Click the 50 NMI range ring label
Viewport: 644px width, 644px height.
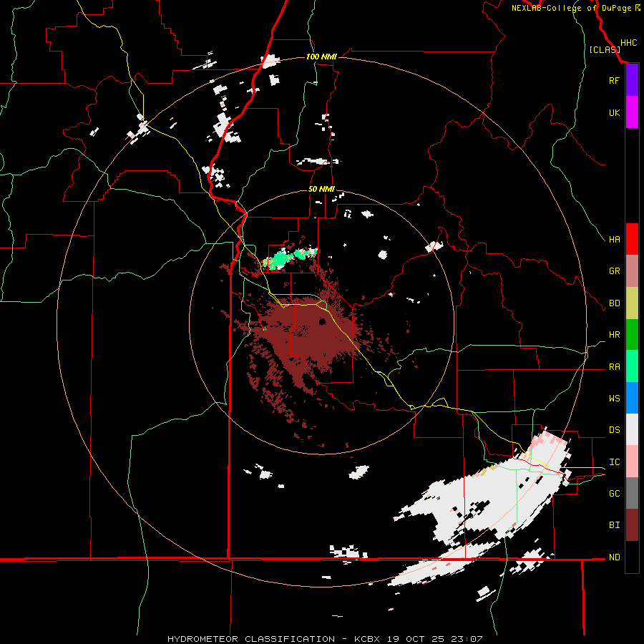click(321, 189)
